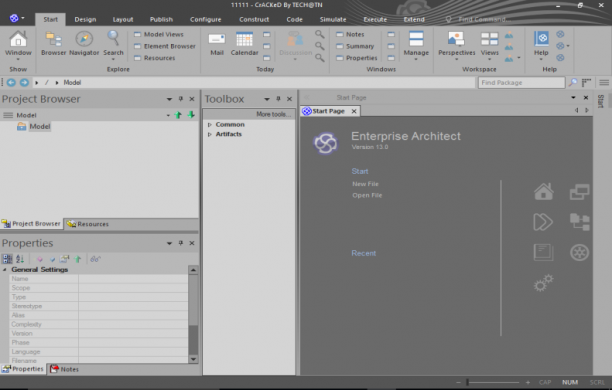Open the Design ribbon tab
Screen dimensions: 612x390
(85, 19)
